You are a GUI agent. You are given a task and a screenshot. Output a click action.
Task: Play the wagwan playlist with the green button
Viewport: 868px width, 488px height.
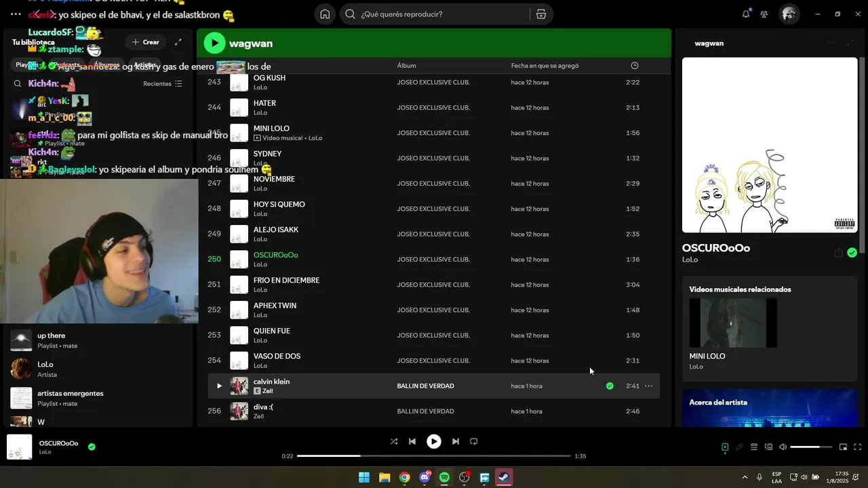click(215, 43)
